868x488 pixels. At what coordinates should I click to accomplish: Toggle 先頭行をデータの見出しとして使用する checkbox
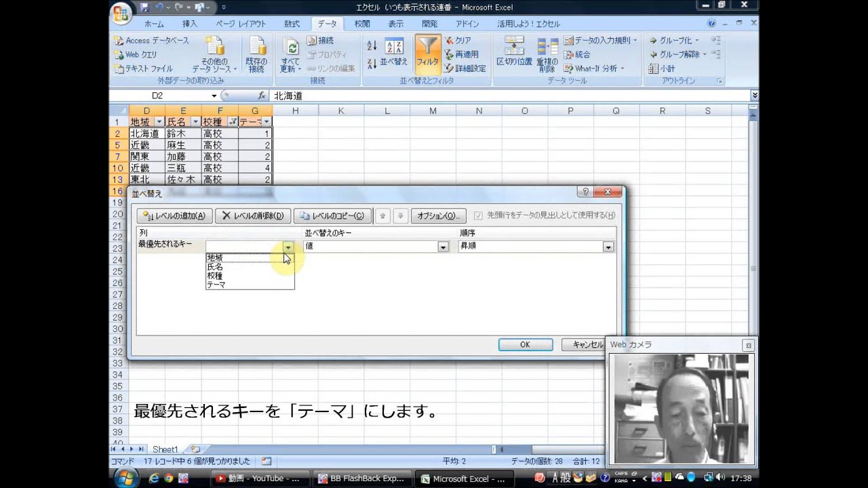(479, 216)
